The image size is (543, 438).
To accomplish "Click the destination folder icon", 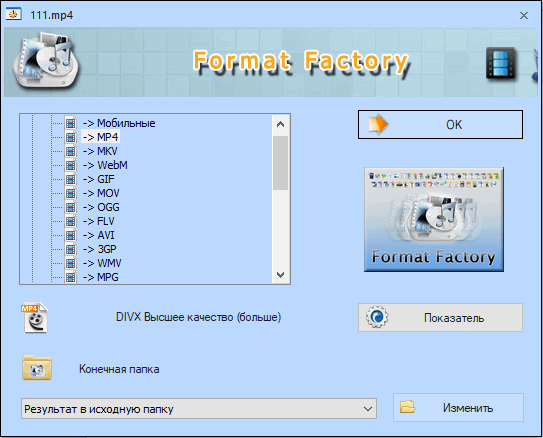I will point(37,368).
